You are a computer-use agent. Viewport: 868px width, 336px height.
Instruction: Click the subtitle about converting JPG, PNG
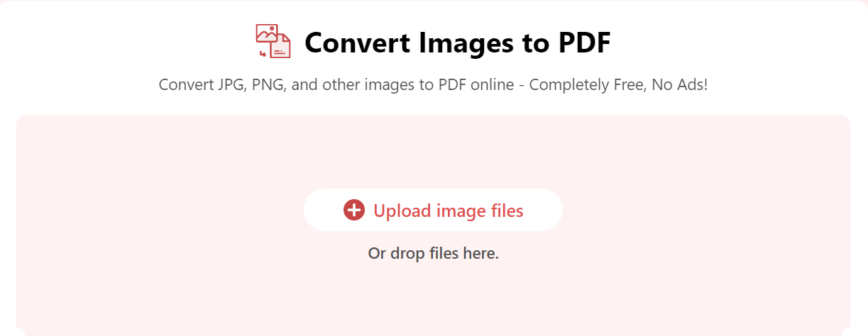coord(433,85)
